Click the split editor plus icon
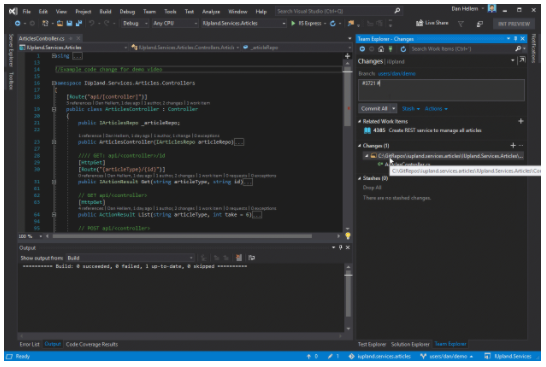The width and height of the screenshot is (546, 367). (x=347, y=56)
